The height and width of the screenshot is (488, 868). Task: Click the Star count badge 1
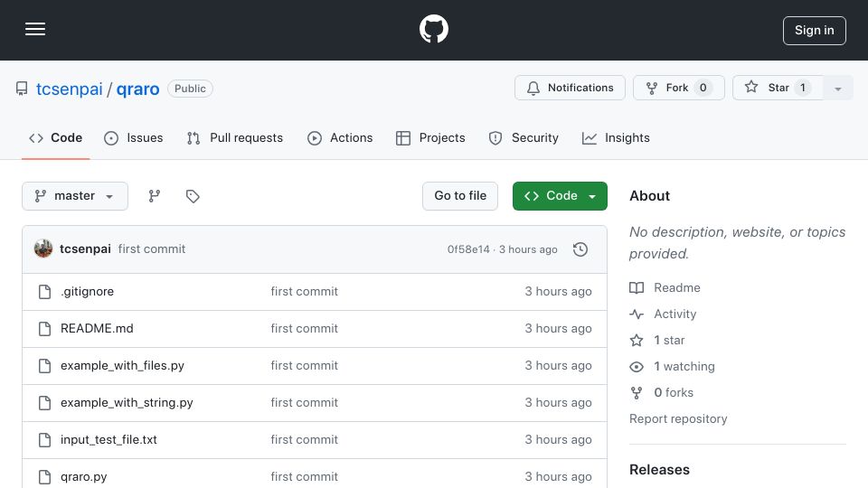[803, 88]
